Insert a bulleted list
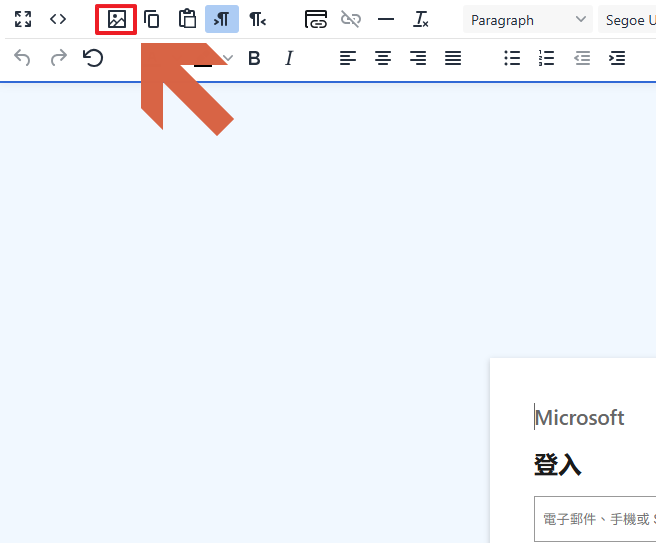 (512, 58)
